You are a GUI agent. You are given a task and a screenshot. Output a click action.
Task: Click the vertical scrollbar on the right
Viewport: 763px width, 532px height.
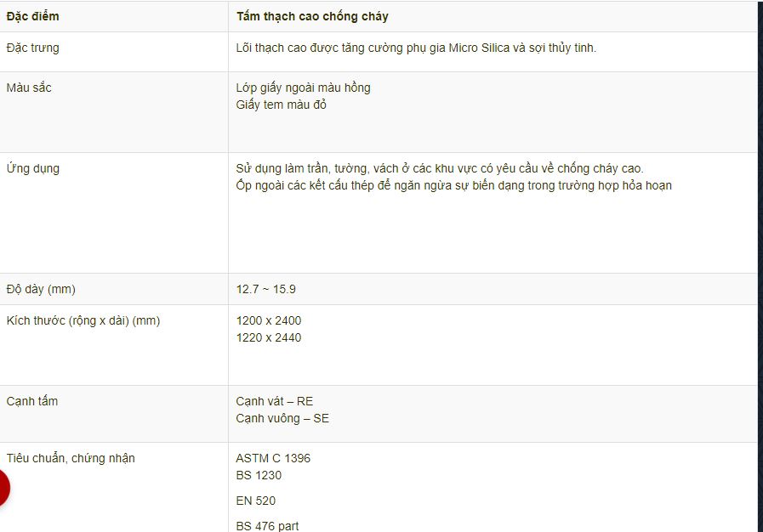(760, 266)
